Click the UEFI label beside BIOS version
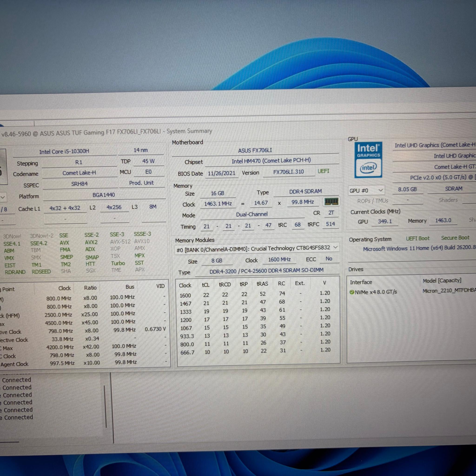Screen dimensions: 476x476 point(324,171)
